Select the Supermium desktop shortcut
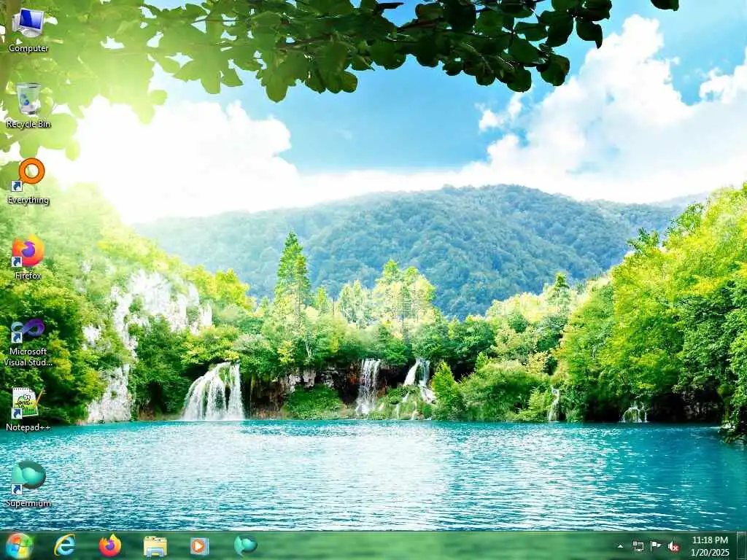Image resolution: width=747 pixels, height=560 pixels. 28,484
